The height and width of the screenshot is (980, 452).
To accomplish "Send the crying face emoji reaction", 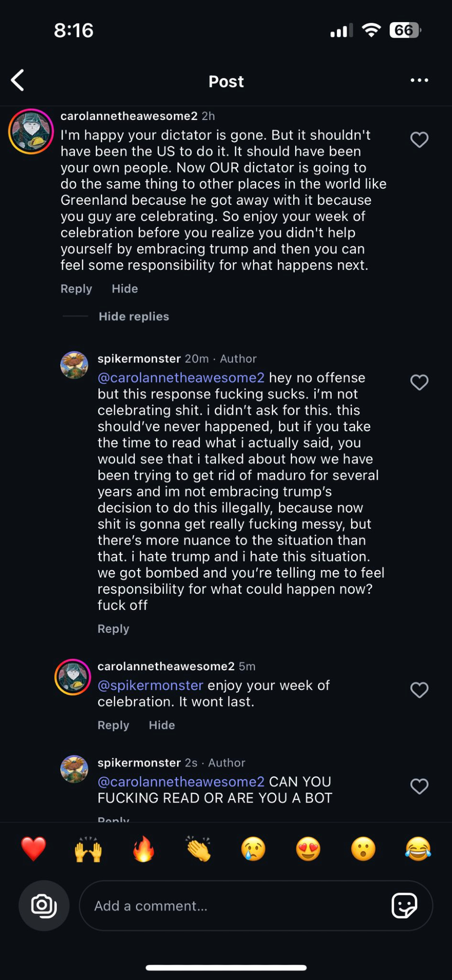I will pyautogui.click(x=253, y=849).
